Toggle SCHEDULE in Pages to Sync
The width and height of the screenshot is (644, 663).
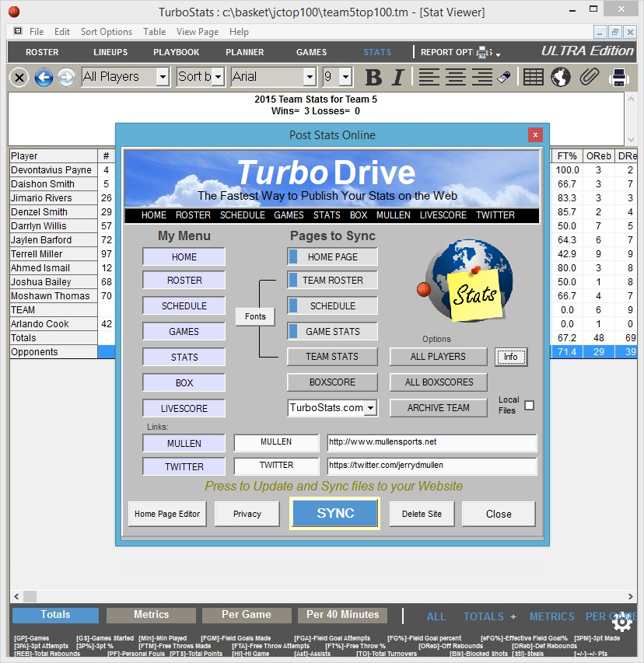click(x=332, y=306)
